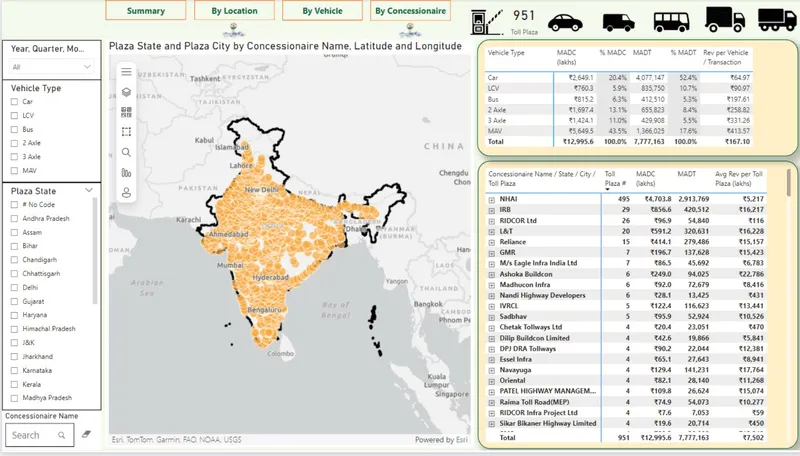Sort by Toll Plaza # column header
The image size is (800, 456).
pos(613,179)
